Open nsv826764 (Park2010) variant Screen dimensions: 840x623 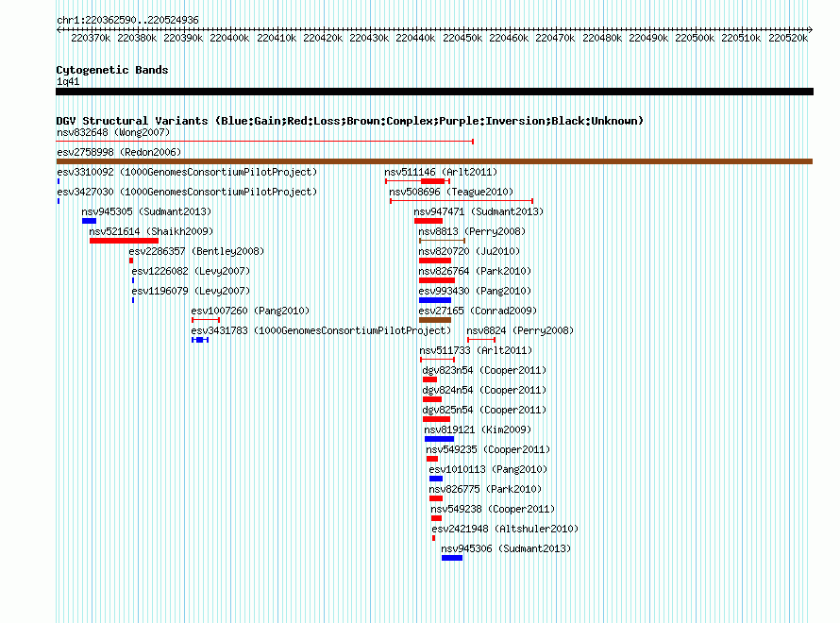475,271
